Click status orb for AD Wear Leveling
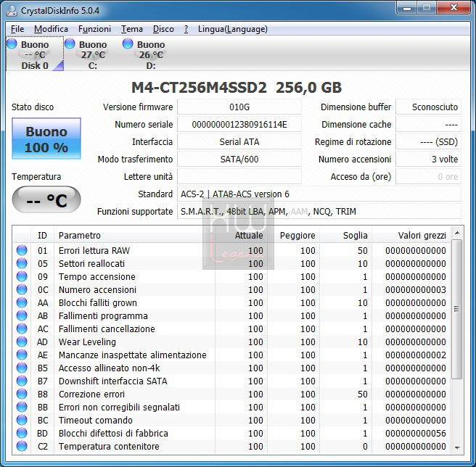The height and width of the screenshot is (467, 476). click(x=22, y=342)
